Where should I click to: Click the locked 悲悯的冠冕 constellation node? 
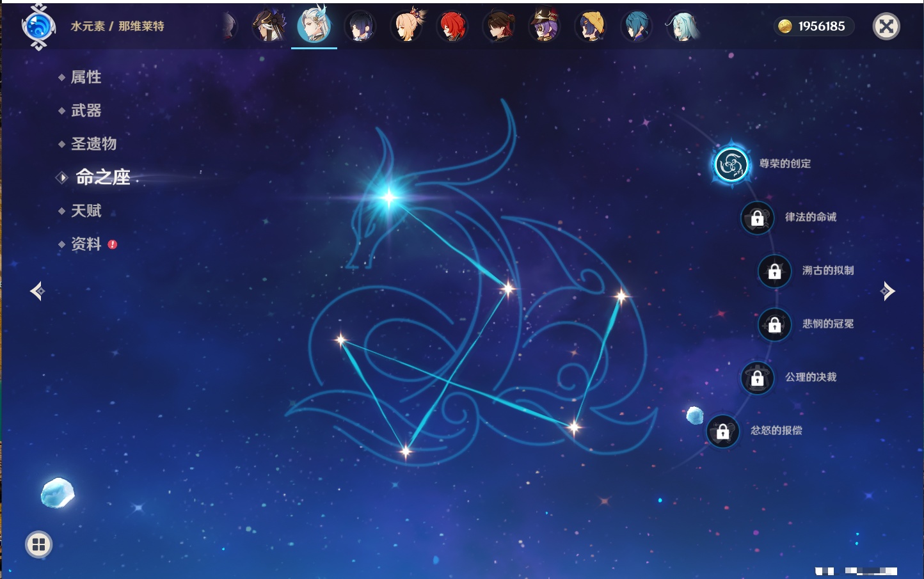click(774, 325)
